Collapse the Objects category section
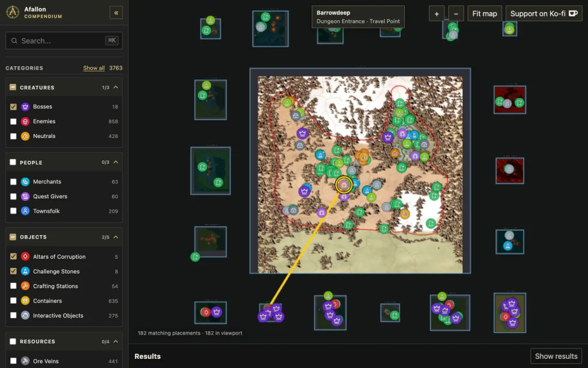This screenshot has height=368, width=588. 116,237
